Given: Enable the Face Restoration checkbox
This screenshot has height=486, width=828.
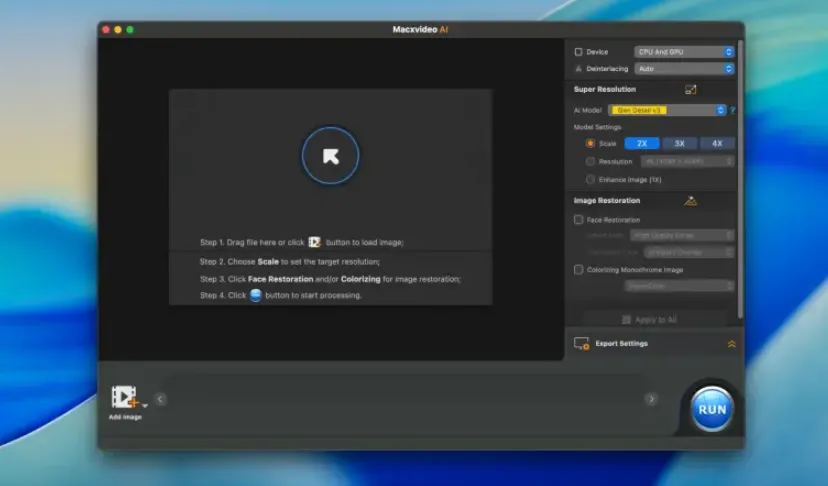Looking at the screenshot, I should coord(578,219).
